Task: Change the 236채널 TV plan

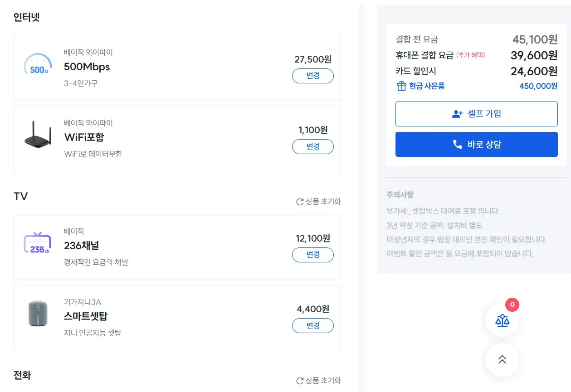Action: tap(313, 255)
